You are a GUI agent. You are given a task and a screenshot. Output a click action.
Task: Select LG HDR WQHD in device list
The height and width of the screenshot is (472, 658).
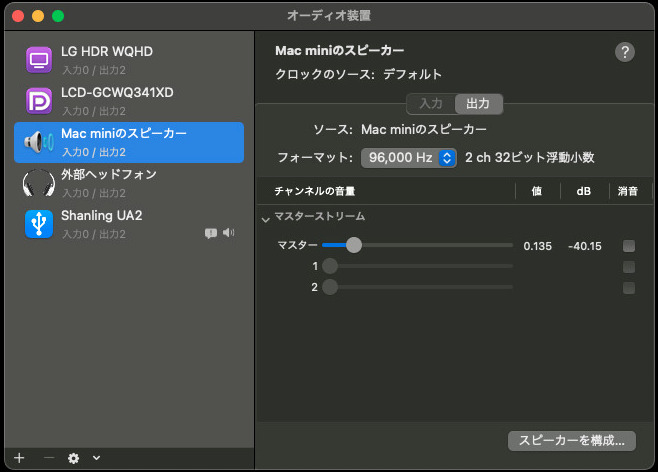tap(129, 60)
